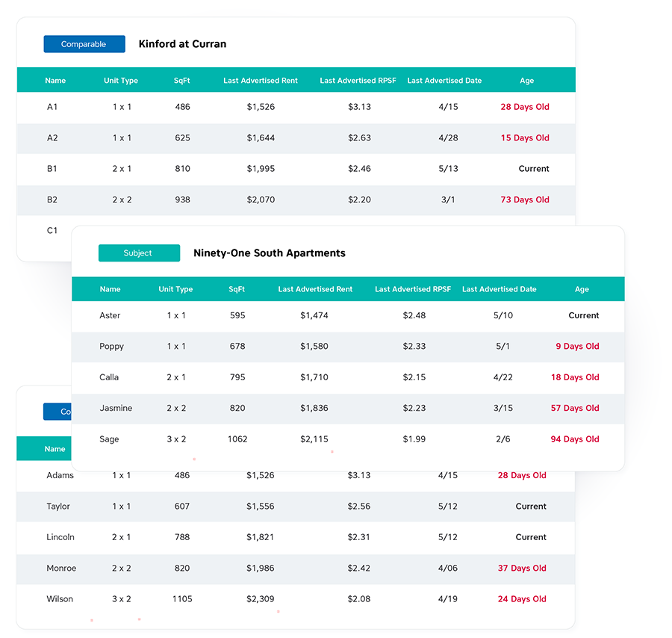
Task: Click the Comparable badge beside Kinford at Curran
Action: pyautogui.click(x=84, y=44)
